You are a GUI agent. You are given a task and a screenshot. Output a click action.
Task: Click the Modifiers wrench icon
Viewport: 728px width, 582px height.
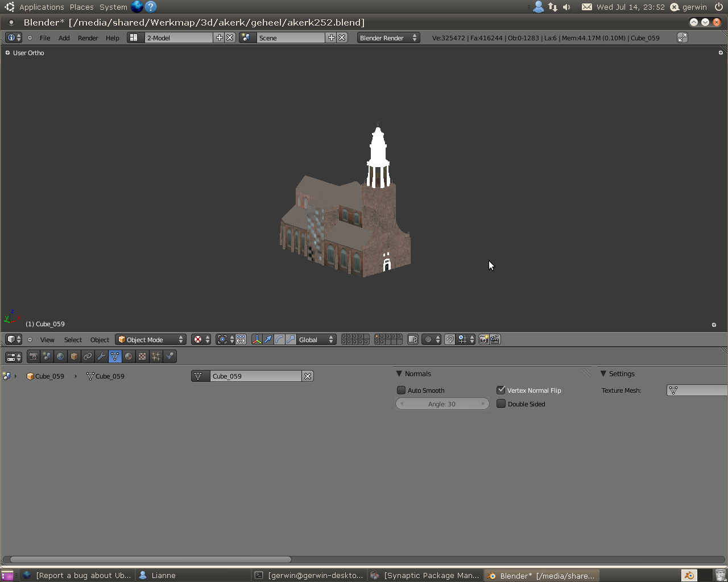[101, 356]
